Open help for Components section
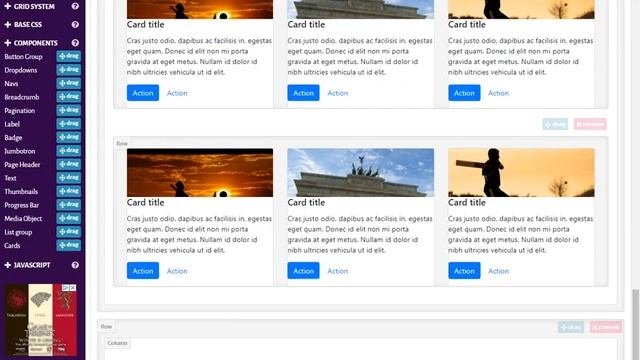Image resolution: width=640 pixels, height=360 pixels. pos(75,43)
